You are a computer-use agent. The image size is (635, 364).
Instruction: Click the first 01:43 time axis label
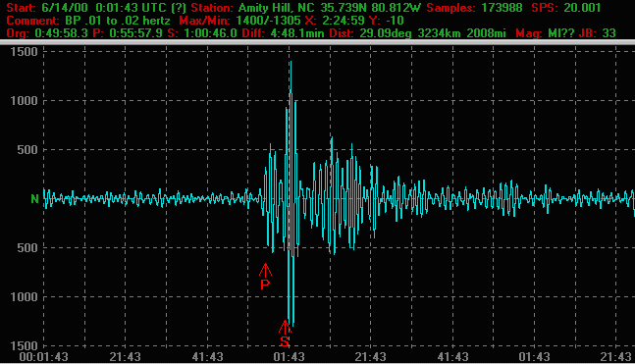(289, 357)
